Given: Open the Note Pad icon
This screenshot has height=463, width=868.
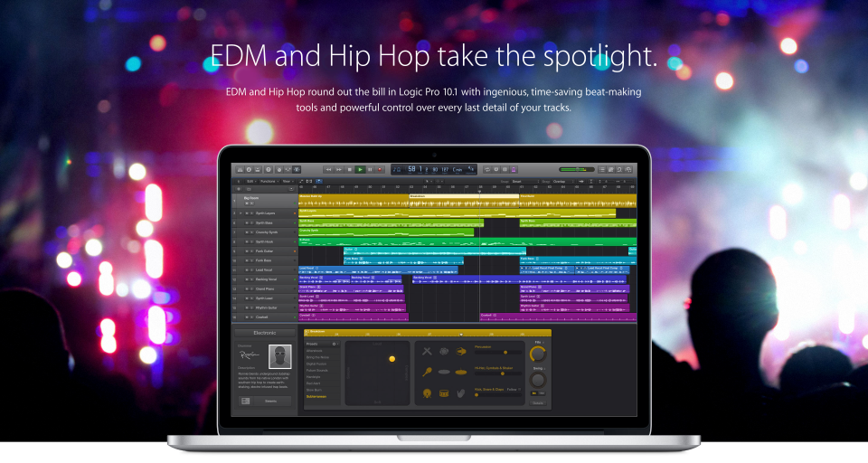Looking at the screenshot, I should (610, 169).
